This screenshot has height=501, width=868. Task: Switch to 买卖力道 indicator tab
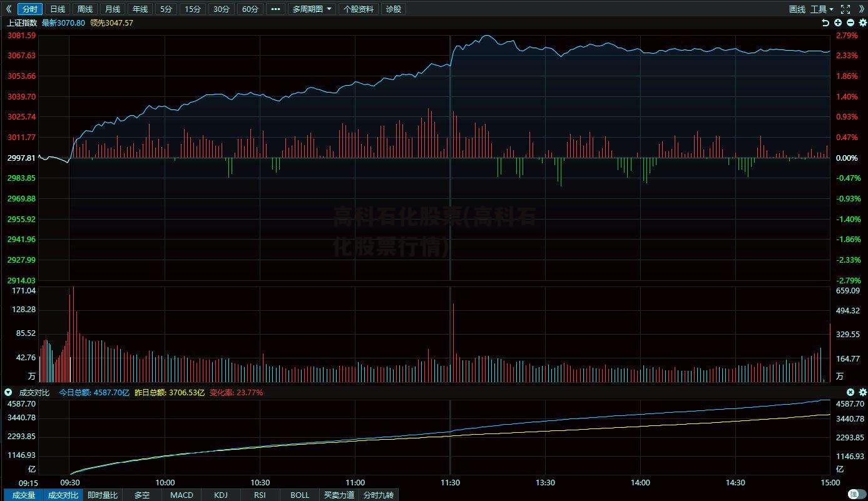point(339,495)
